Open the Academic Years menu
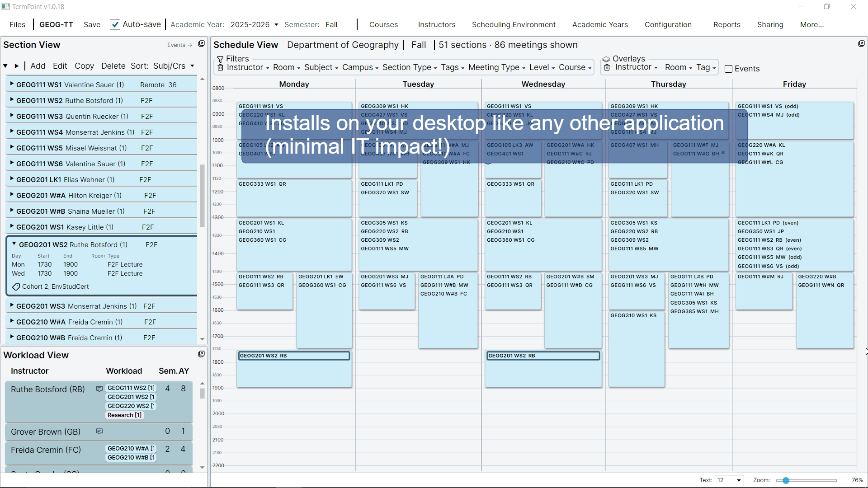 pos(600,25)
